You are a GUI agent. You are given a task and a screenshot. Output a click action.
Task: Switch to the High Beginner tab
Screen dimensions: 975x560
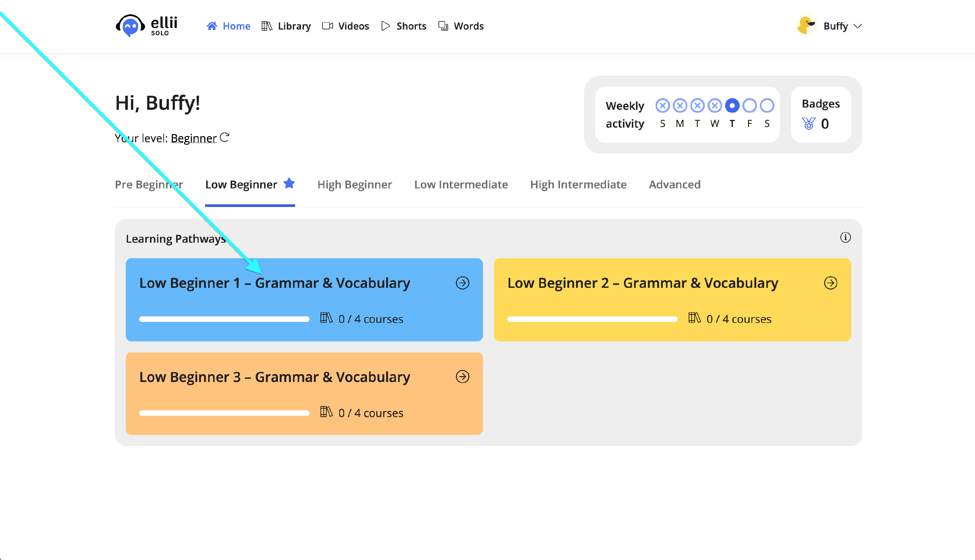click(354, 185)
